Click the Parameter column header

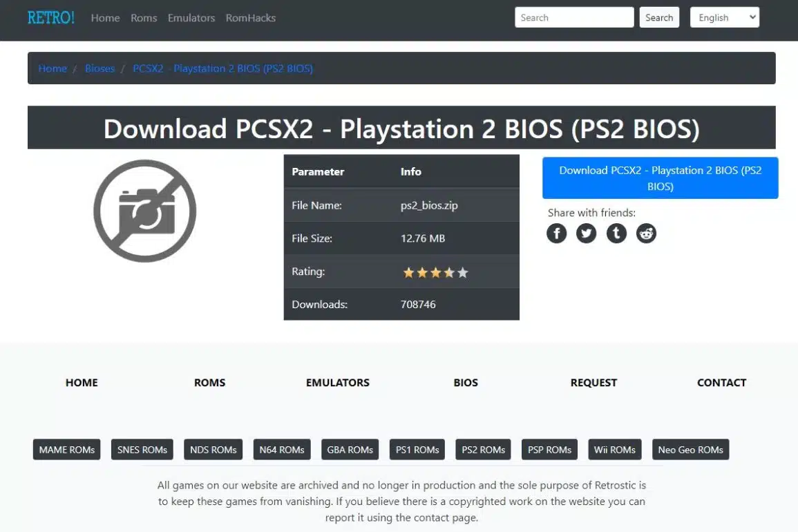(x=318, y=171)
